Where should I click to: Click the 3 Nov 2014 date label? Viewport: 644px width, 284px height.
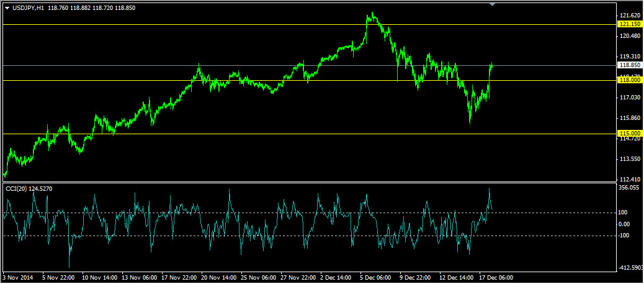(17, 277)
